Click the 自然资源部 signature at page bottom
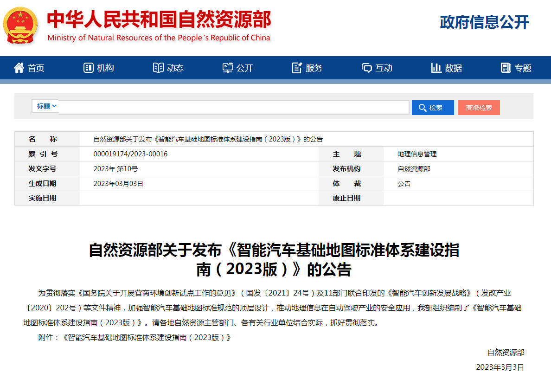 point(506,352)
